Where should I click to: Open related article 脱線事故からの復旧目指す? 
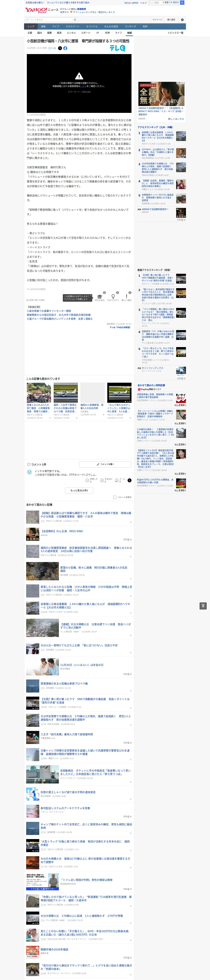click(x=59, y=315)
